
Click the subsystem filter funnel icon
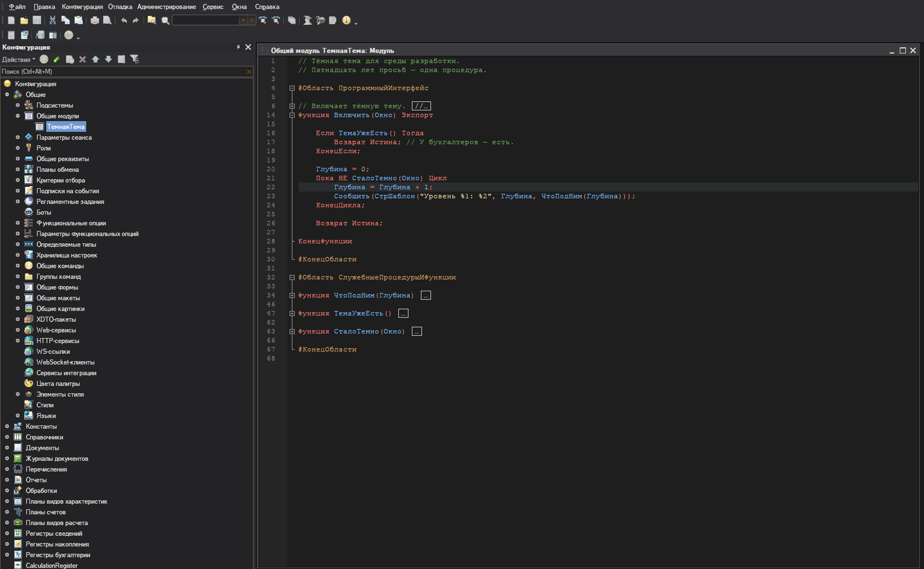tap(135, 59)
